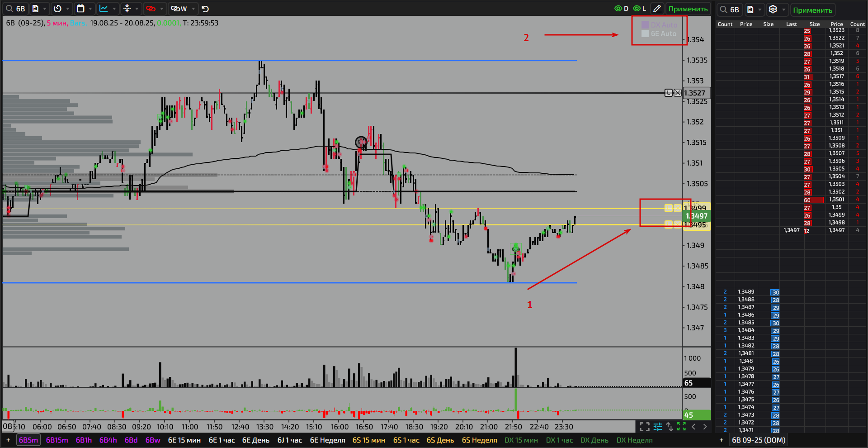Switch to the 6B4h tab
868x448 pixels.
tap(108, 440)
